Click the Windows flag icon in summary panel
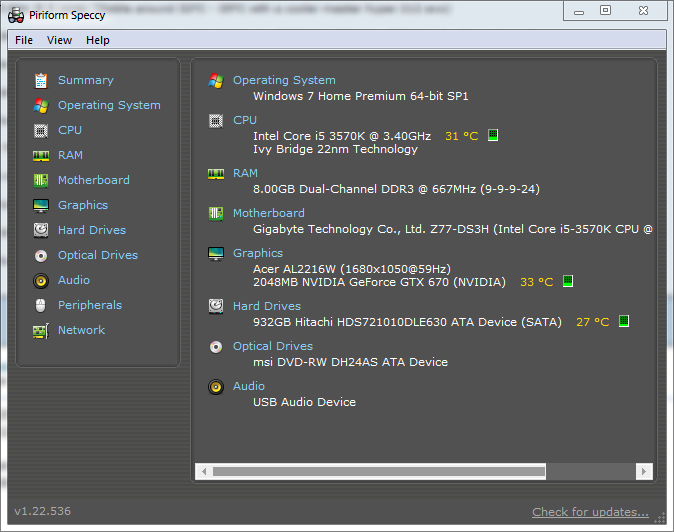Image resolution: width=674 pixels, height=532 pixels. (x=216, y=80)
